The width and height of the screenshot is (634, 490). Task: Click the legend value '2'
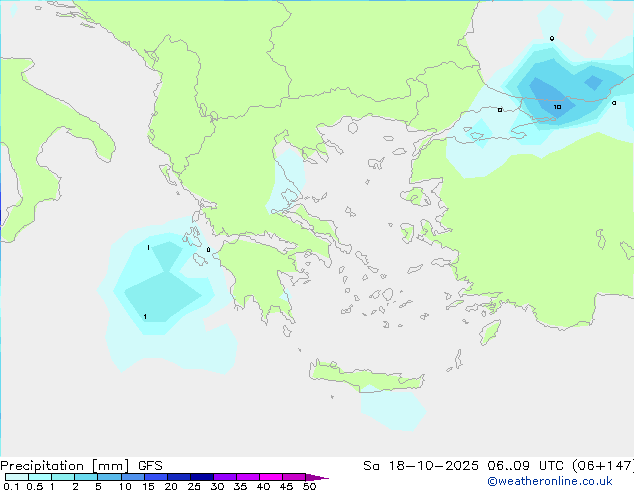pyautogui.click(x=75, y=486)
